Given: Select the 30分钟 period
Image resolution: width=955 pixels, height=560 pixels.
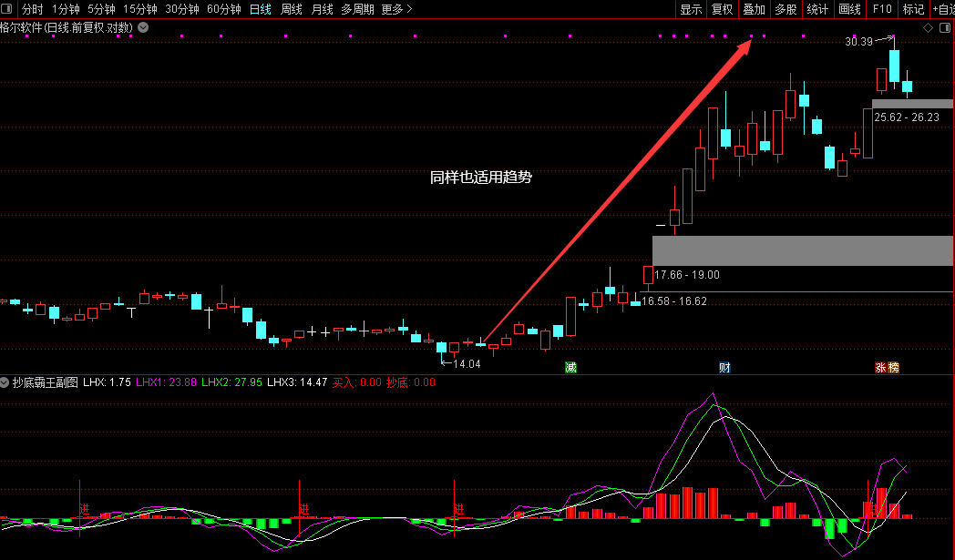Looking at the screenshot, I should click(182, 9).
